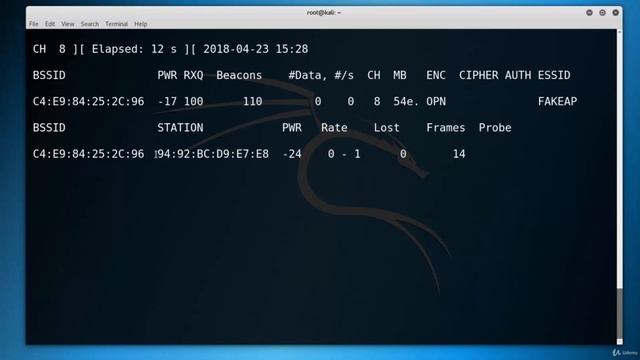
Task: Maximize the root@kali terminal window
Action: point(602,13)
